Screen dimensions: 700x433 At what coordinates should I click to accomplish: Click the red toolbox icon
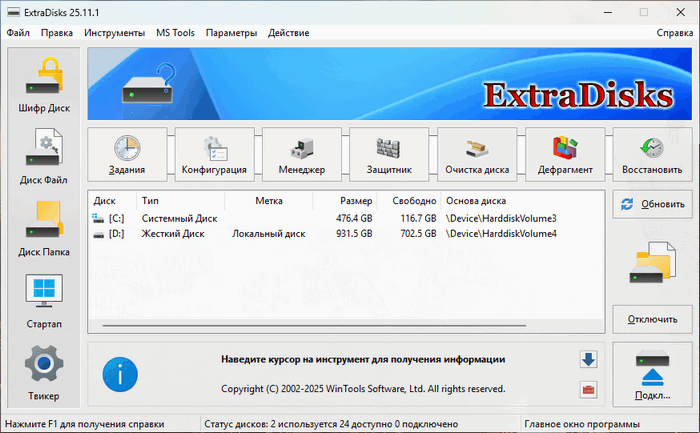coord(588,390)
